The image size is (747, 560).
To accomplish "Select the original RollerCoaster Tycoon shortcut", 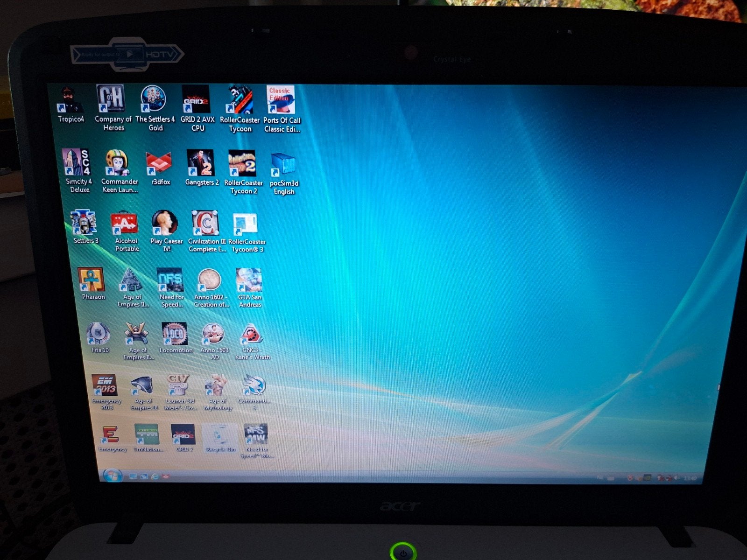I will (240, 109).
